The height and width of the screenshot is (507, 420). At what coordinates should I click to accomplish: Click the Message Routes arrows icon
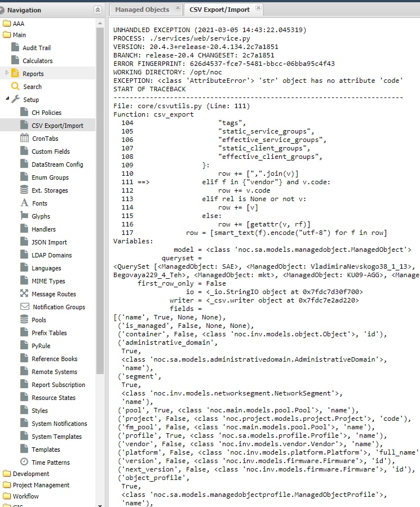click(x=24, y=293)
